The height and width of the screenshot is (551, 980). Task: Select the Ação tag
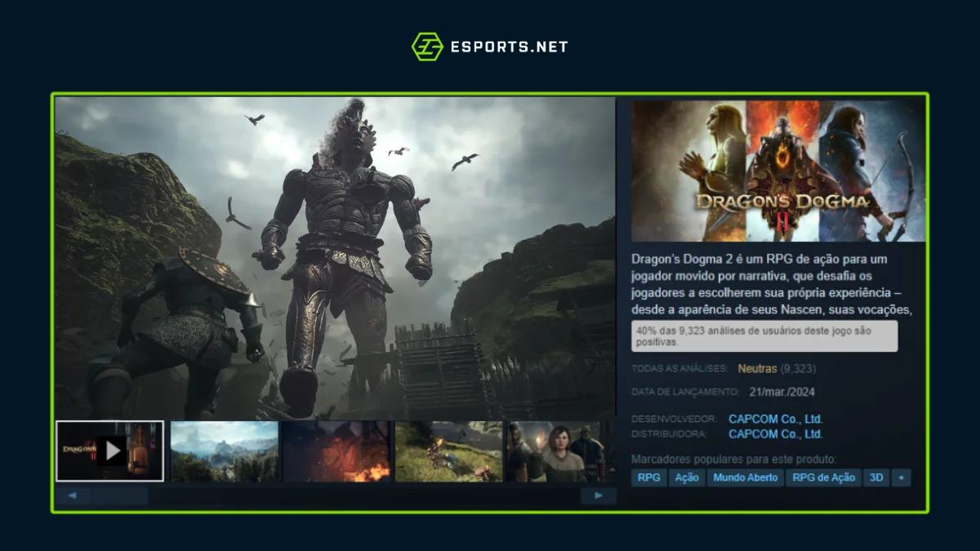pos(687,478)
